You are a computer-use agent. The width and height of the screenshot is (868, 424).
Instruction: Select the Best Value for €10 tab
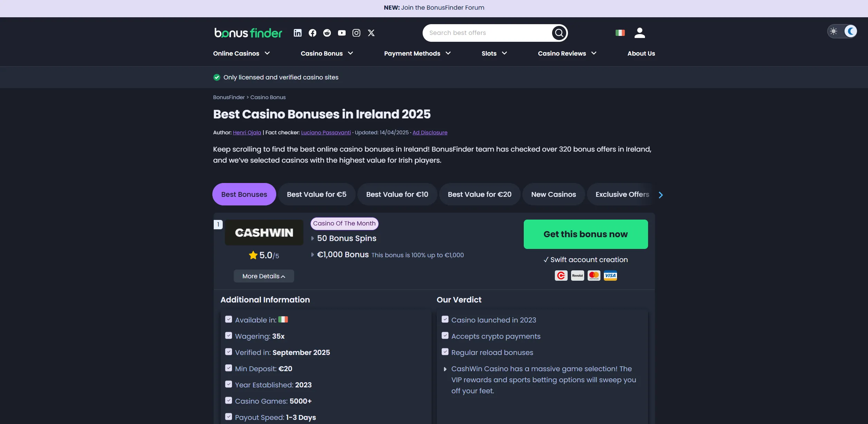[x=397, y=194]
